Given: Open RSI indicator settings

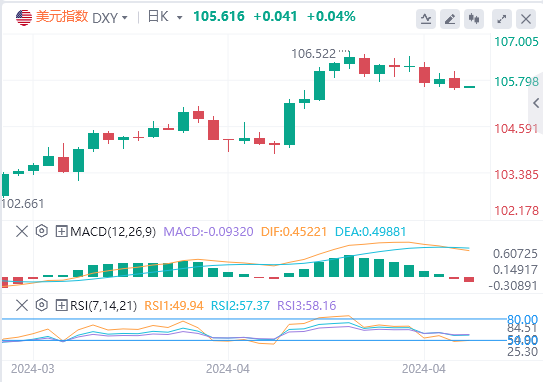Looking at the screenshot, I should (42, 305).
